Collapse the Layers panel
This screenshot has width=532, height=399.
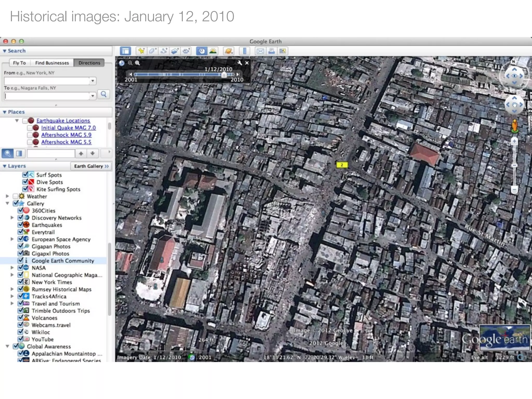click(5, 166)
